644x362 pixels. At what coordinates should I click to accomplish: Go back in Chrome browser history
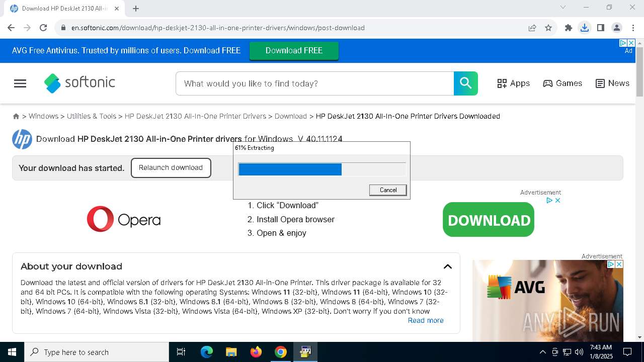tap(11, 28)
